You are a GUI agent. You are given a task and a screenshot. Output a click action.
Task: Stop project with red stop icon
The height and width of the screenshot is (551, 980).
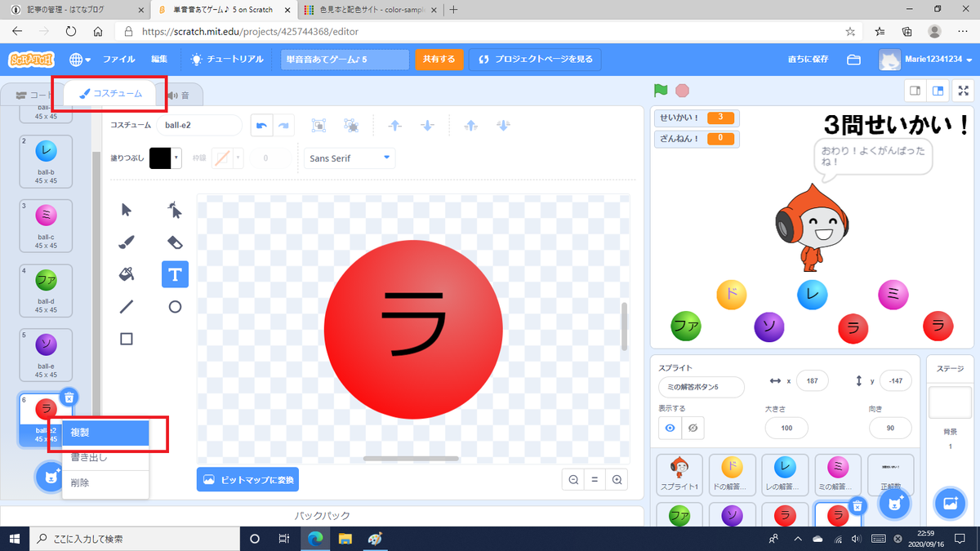(683, 91)
